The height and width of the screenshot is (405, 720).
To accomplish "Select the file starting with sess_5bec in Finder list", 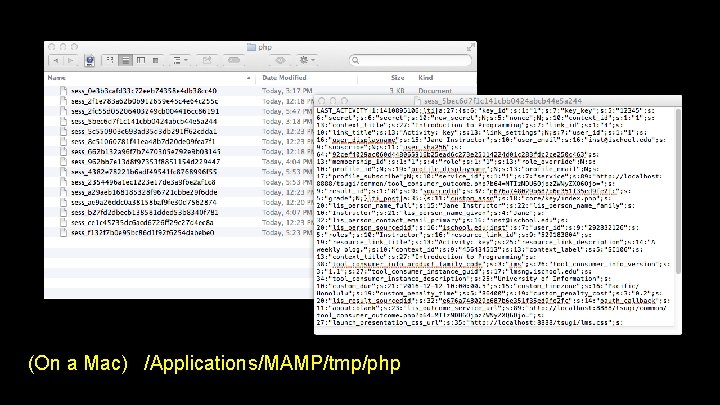I will pyautogui.click(x=144, y=121).
